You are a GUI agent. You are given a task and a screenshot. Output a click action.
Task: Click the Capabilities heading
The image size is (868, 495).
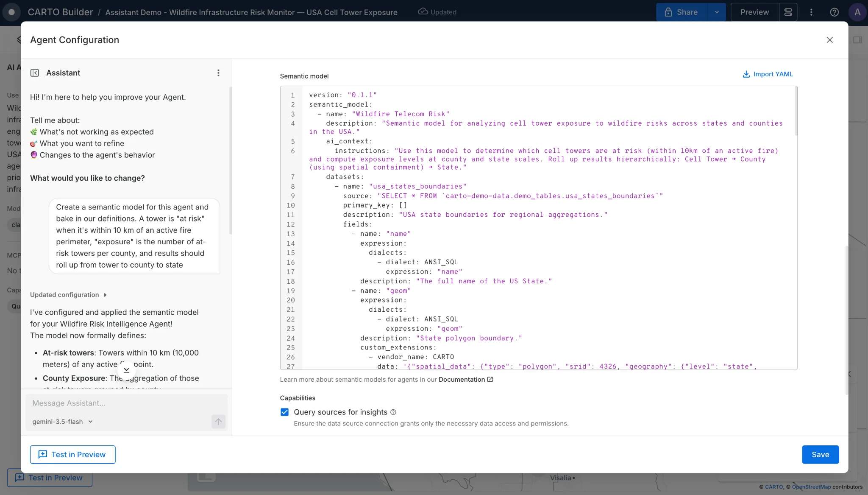pos(298,398)
